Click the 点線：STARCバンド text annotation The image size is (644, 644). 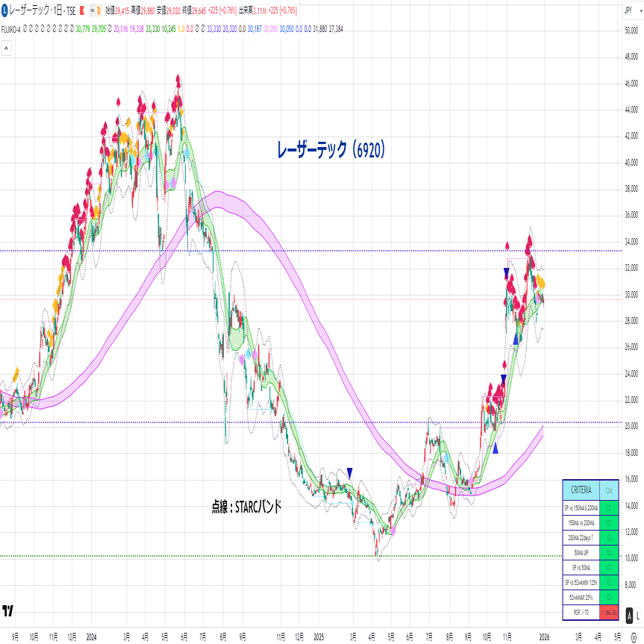(246, 507)
